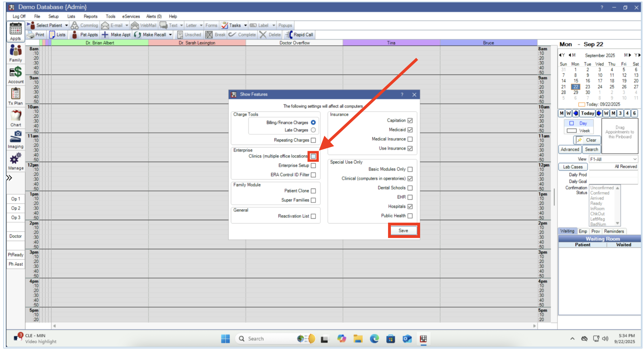The width and height of the screenshot is (644, 350).
Task: Open the Chart module
Action: [x=15, y=118]
